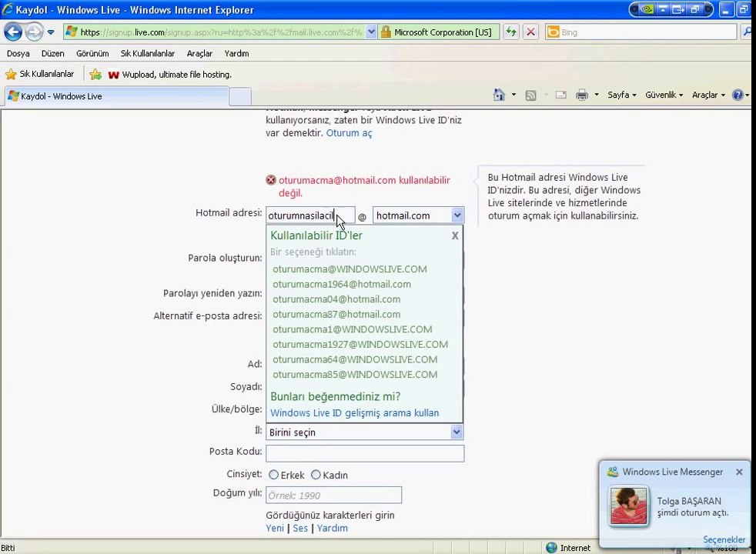Viewport: 756px width, 554px height.
Task: Open a new blank tab
Action: (x=240, y=96)
